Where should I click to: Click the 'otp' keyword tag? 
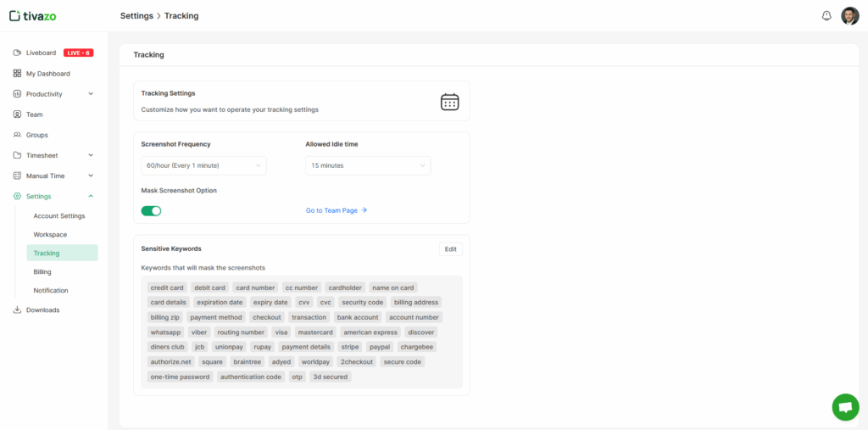tap(298, 377)
